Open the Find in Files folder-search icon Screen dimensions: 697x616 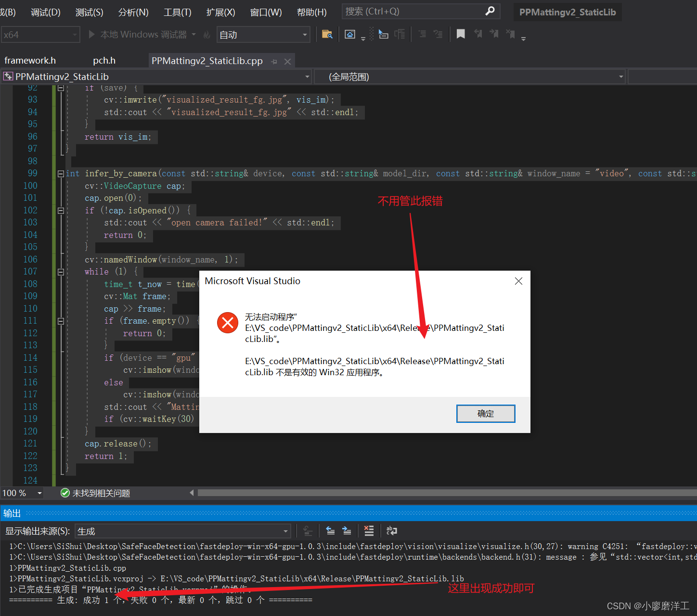point(327,34)
